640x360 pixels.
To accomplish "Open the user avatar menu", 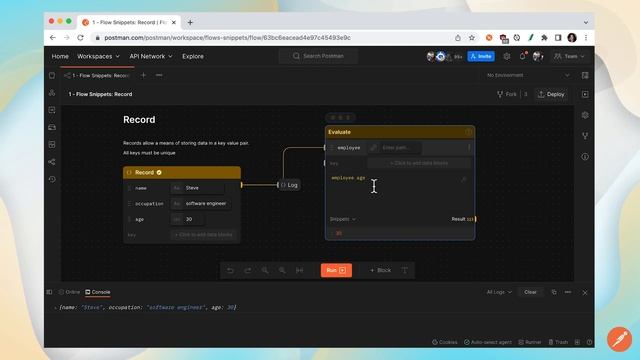I will (538, 56).
